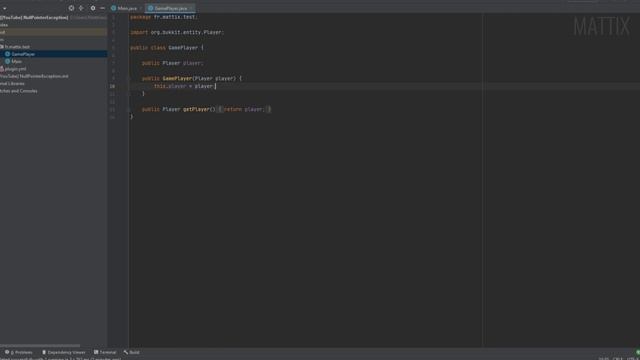The image size is (640, 360).
Task: Click the public Player player field line
Action: click(172, 63)
